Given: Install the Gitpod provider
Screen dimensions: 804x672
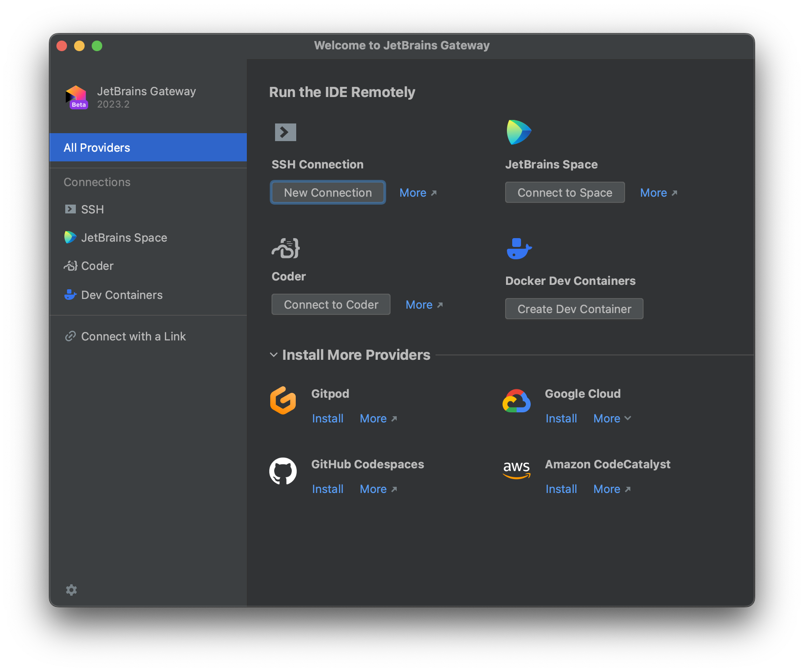Looking at the screenshot, I should 328,418.
